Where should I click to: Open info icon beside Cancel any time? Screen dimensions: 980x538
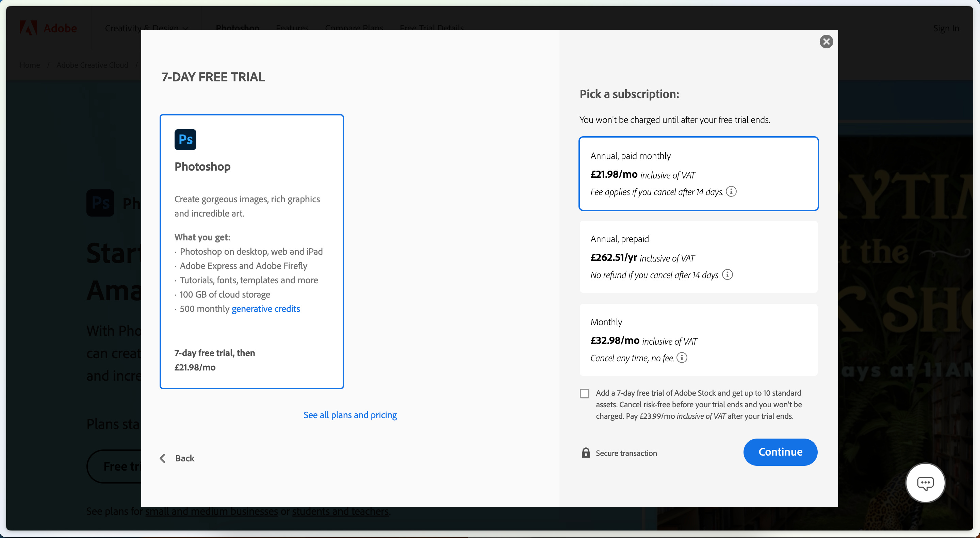tap(682, 357)
